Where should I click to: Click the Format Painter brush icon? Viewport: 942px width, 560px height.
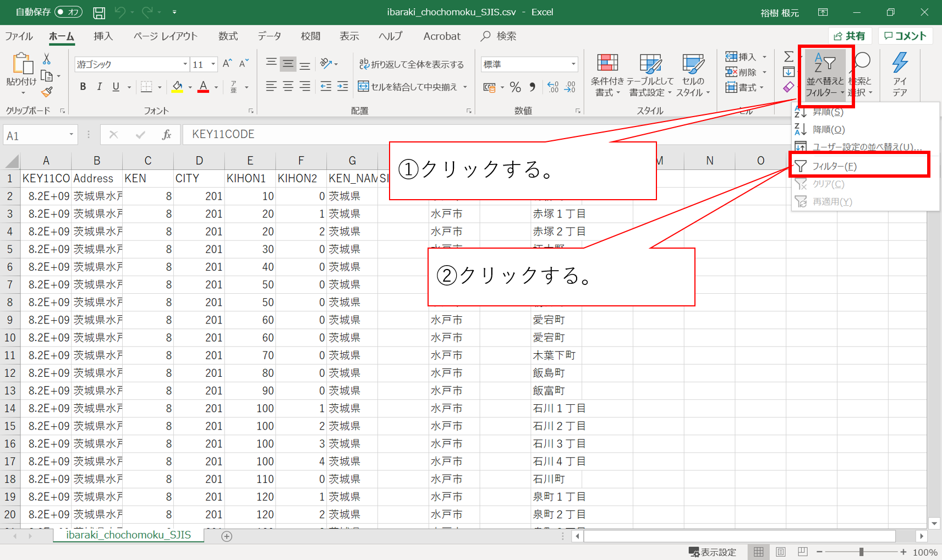tap(47, 92)
